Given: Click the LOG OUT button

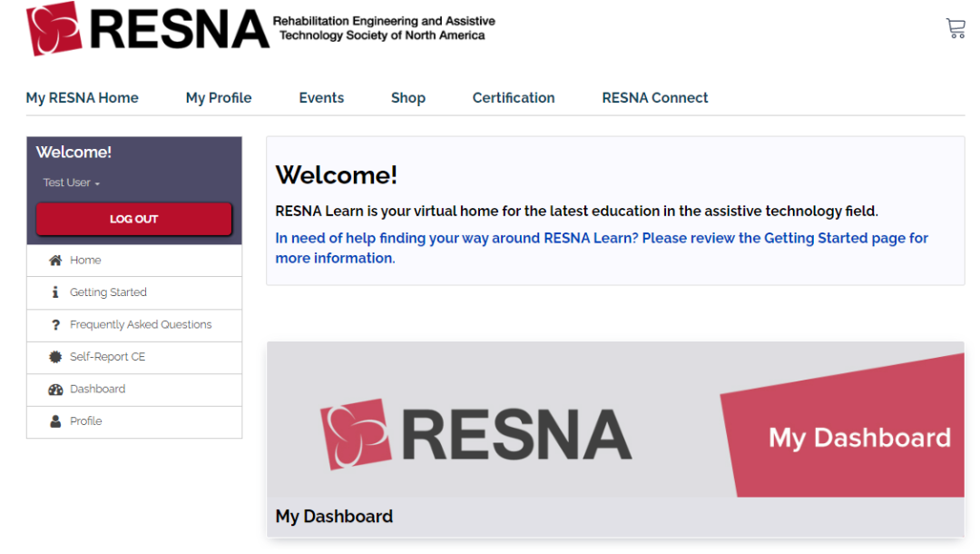Looking at the screenshot, I should [x=133, y=219].
